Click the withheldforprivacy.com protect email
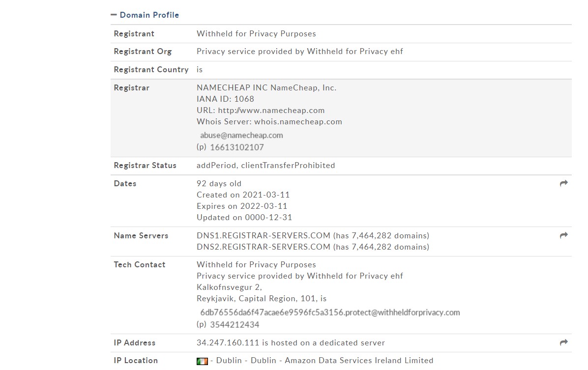Image resolution: width=588 pixels, height=370 pixels. [x=330, y=313]
